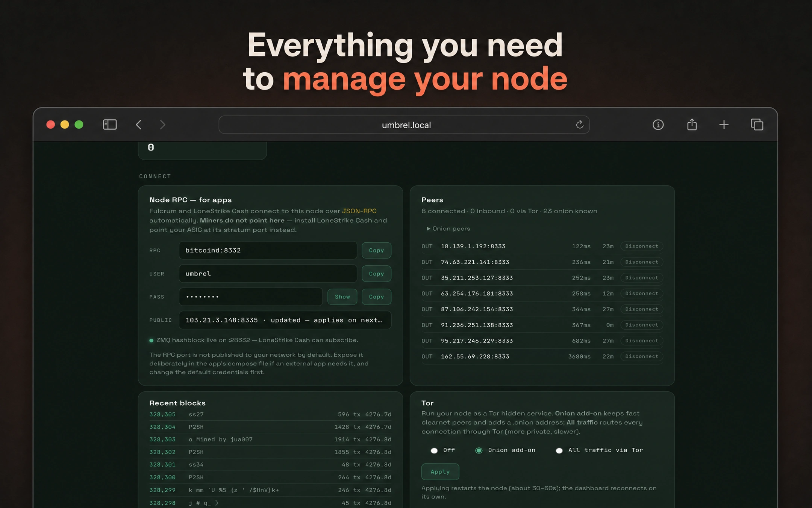Screen dimensions: 812x508
Task: Open block 328,305
Action: (270, 414)
